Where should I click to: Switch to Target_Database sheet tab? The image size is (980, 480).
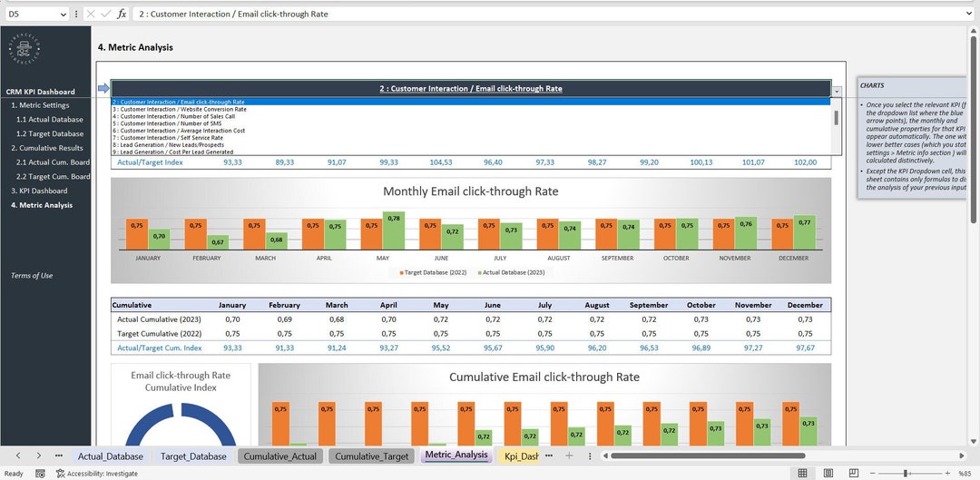pos(193,456)
